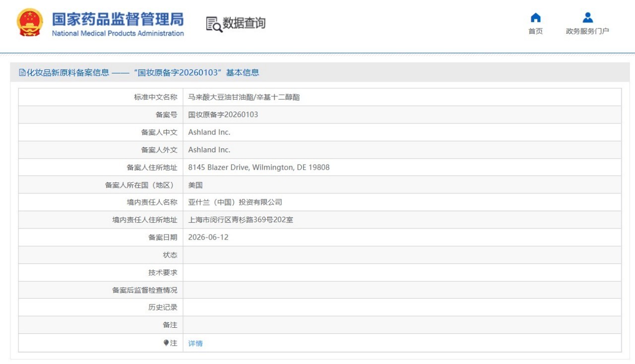Select Ashland Inc. in 备案人中文 row
Image resolution: width=635 pixels, height=364 pixels.
(x=209, y=132)
